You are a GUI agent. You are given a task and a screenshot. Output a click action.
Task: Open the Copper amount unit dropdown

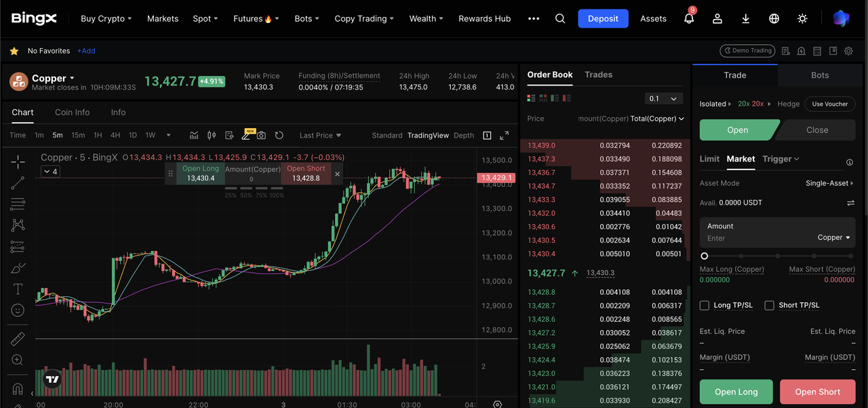tap(833, 238)
